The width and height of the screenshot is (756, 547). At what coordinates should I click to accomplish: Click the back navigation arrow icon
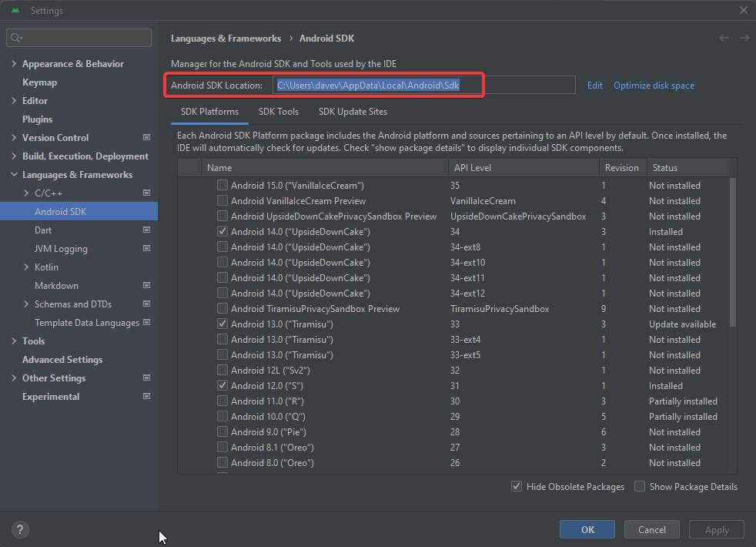724,38
